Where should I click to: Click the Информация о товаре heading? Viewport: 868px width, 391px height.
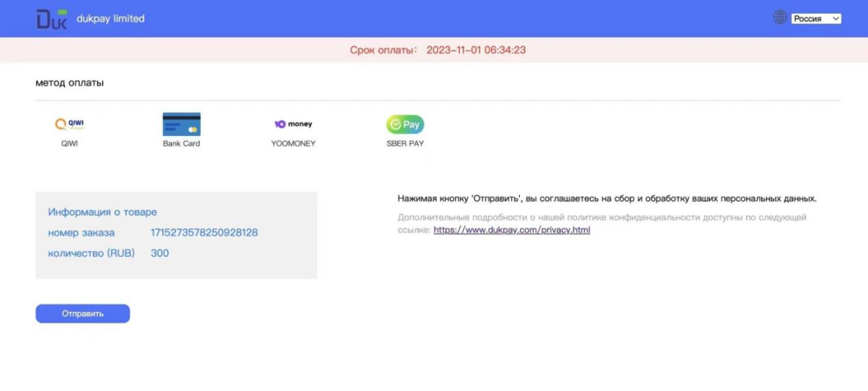pos(102,212)
